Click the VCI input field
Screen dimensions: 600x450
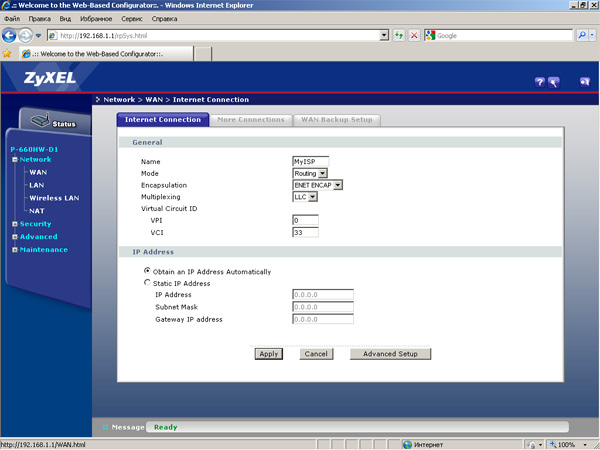pos(304,233)
